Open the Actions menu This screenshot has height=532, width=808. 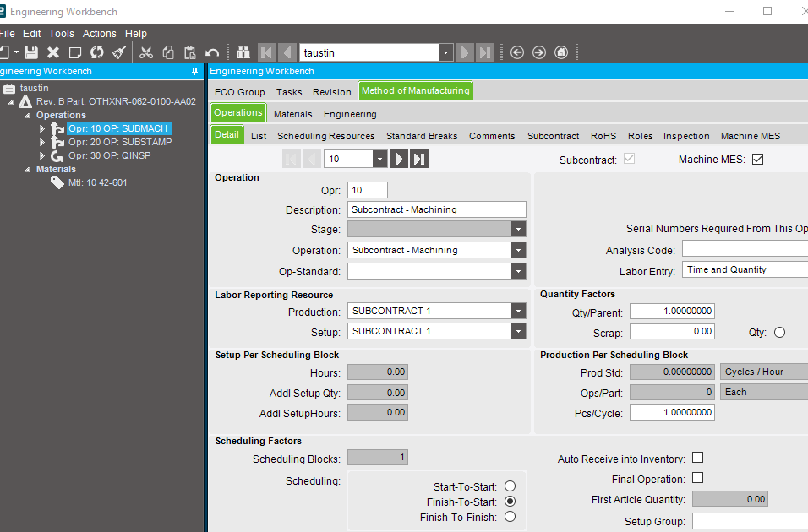point(99,33)
